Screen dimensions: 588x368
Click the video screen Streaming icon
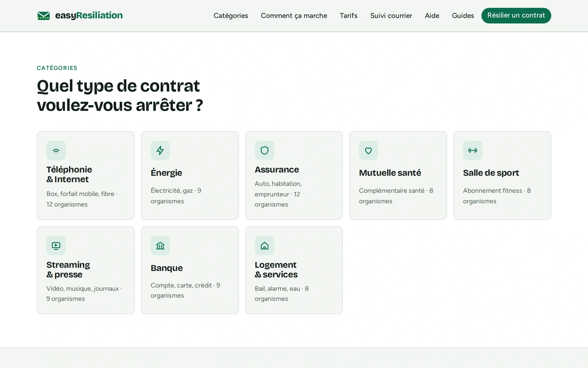click(56, 246)
